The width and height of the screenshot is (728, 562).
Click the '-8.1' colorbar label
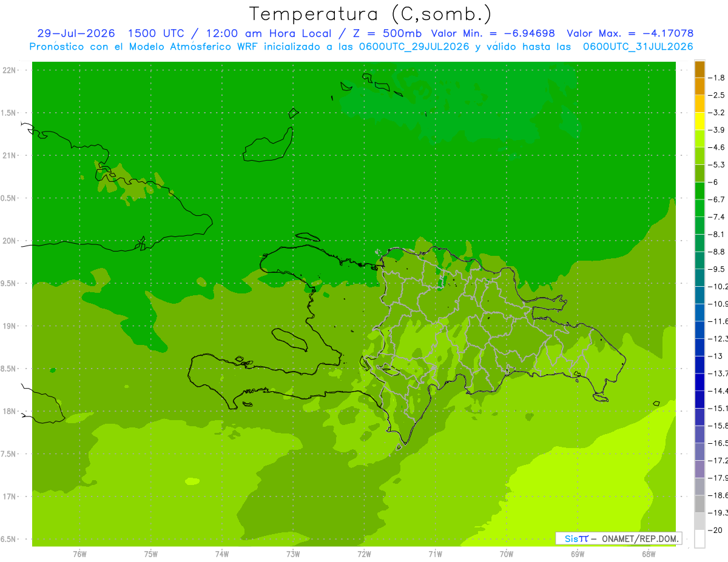[718, 235]
